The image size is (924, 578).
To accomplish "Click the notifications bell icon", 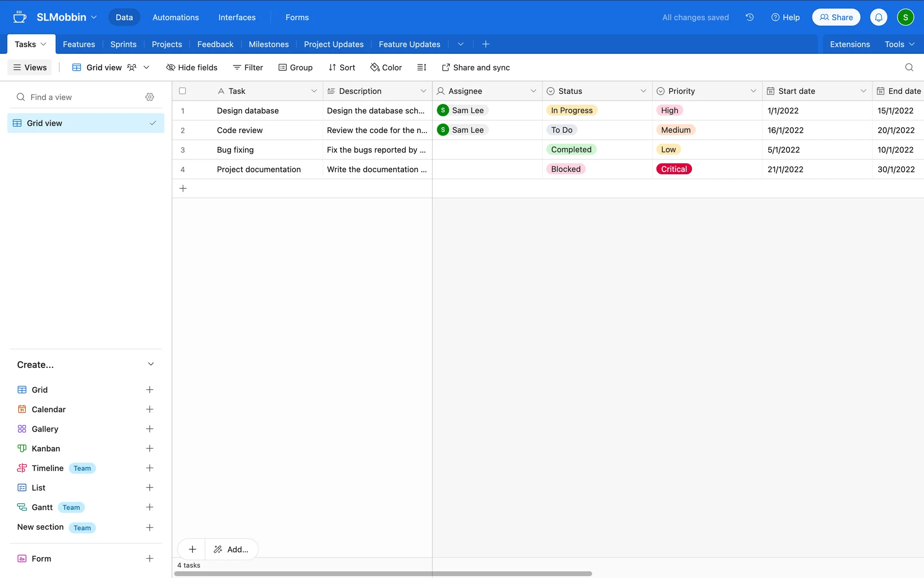I will point(878,17).
